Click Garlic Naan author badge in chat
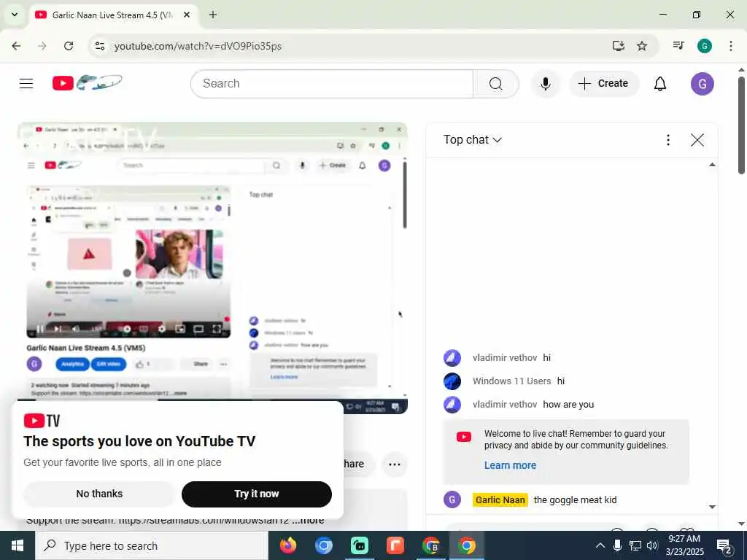 500,499
